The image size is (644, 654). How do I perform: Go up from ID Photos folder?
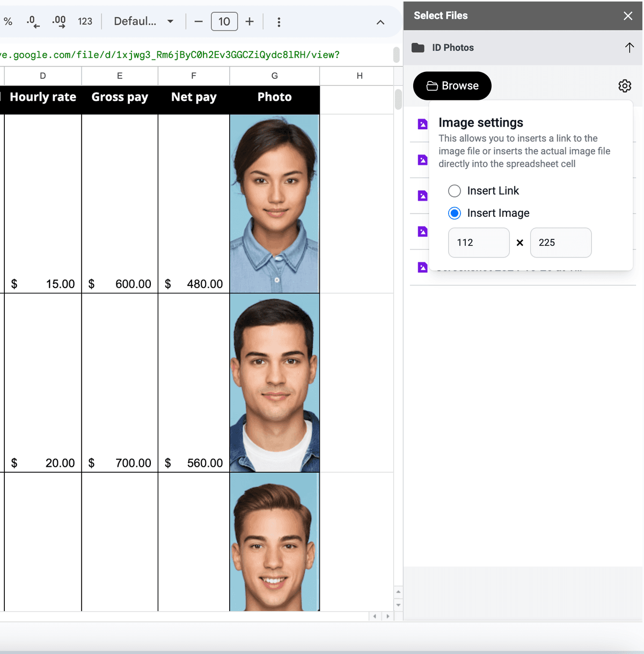(630, 48)
